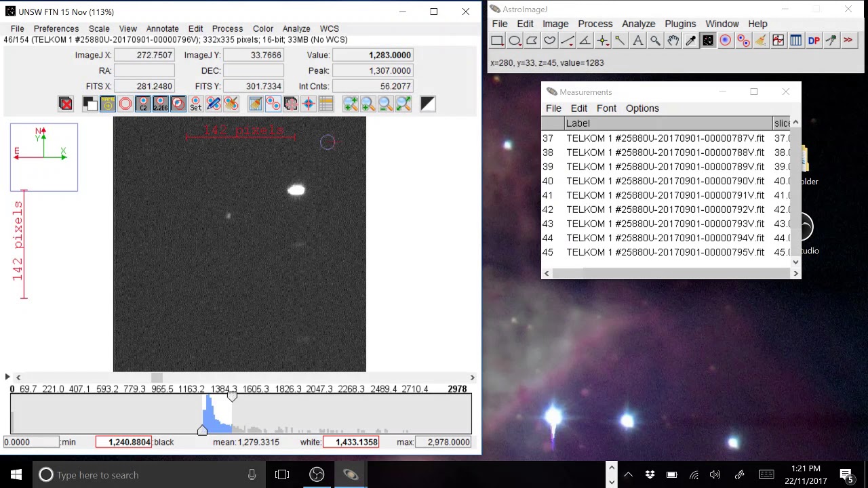This screenshot has width=868, height=488.
Task: Select the Multi-point tool in AstroImageJ
Action: click(x=602, y=41)
